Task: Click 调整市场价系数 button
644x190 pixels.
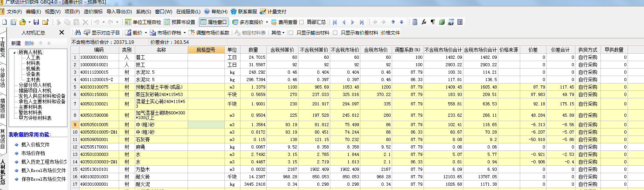Action: coord(209,33)
